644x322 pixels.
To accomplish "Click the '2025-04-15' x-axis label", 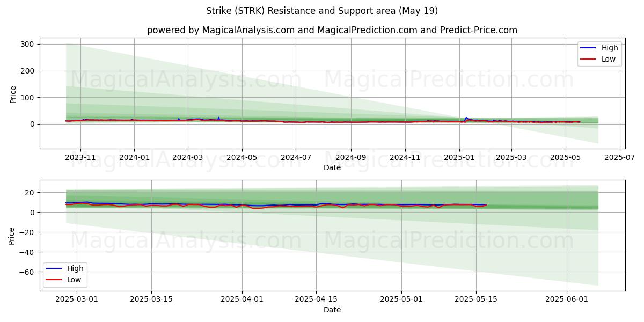I will tap(316, 301).
